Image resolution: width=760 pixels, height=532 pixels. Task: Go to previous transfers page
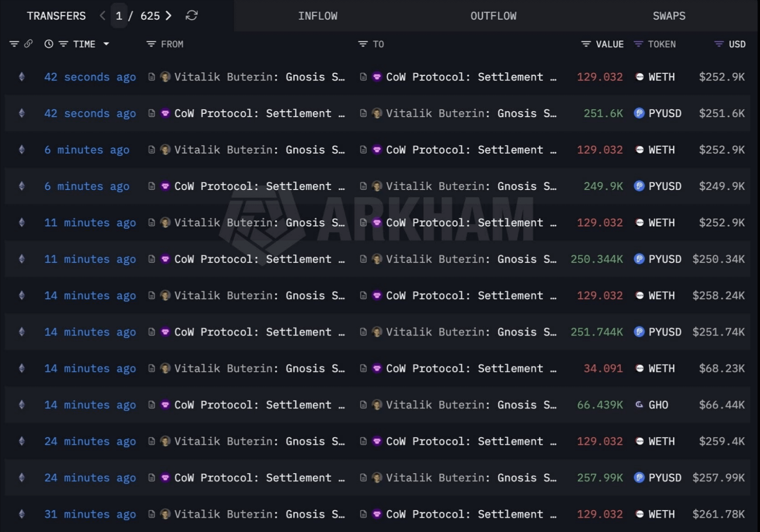tap(103, 16)
